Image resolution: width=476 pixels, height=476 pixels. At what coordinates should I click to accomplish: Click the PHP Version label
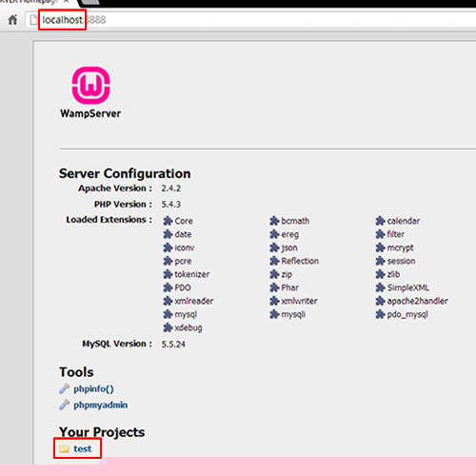[123, 204]
